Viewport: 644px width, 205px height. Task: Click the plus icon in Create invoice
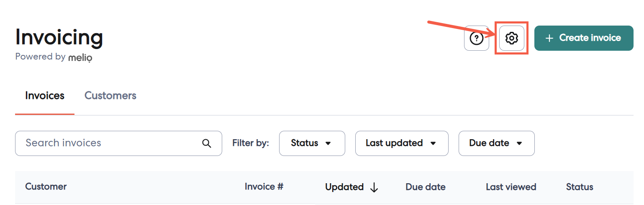(549, 38)
